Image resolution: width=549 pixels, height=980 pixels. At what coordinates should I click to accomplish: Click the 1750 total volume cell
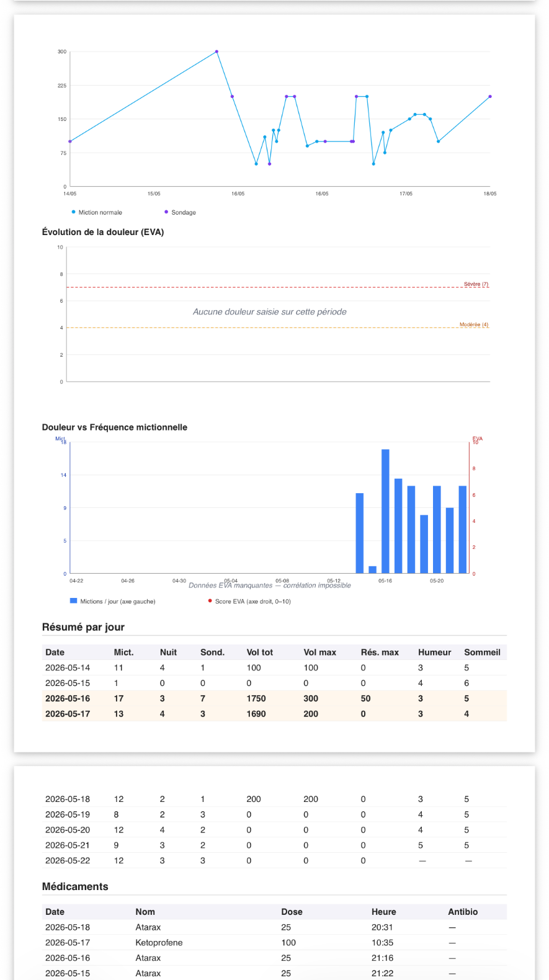256,698
